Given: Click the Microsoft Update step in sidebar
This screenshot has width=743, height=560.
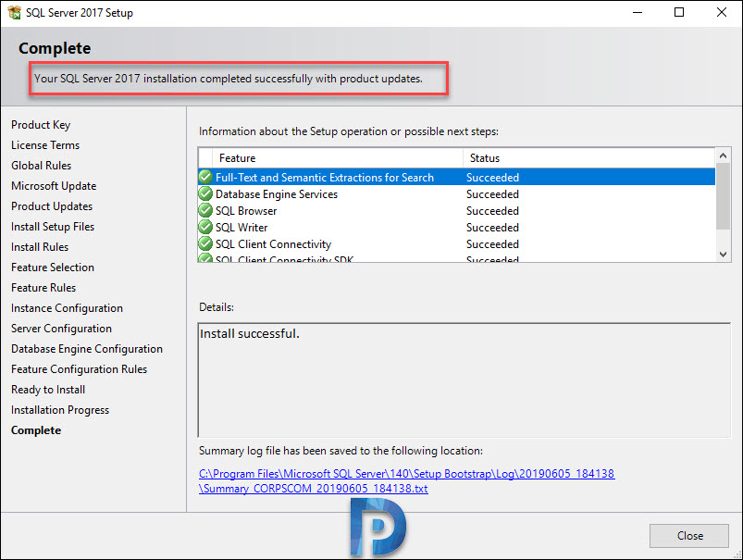Looking at the screenshot, I should pyautogui.click(x=54, y=186).
